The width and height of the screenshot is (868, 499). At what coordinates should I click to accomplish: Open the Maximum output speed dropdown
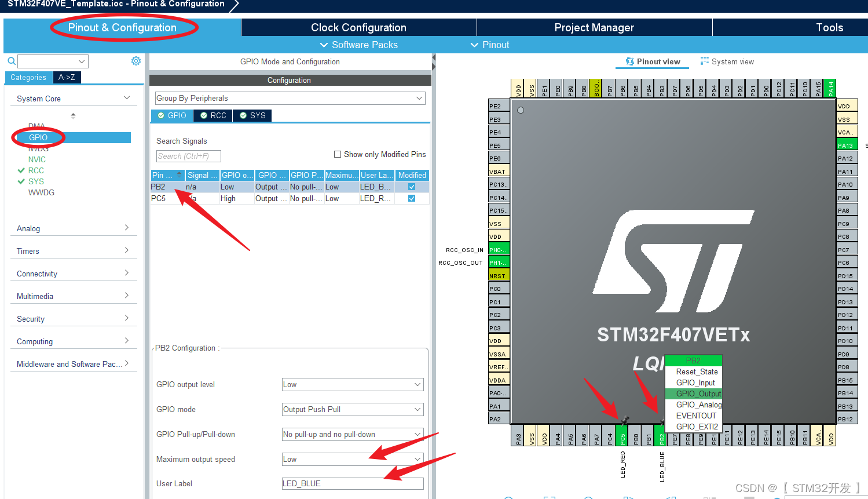coord(353,459)
